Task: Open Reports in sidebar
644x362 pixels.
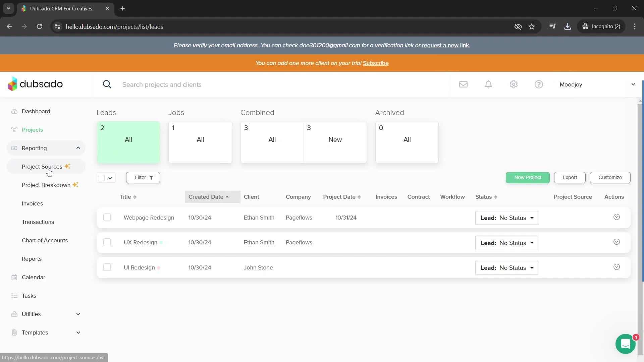Action: click(x=32, y=259)
